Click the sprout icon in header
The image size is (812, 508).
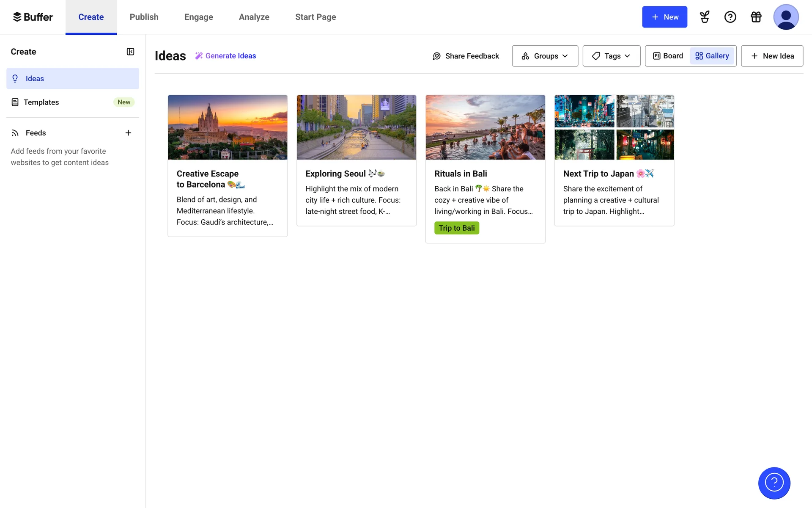click(x=705, y=17)
